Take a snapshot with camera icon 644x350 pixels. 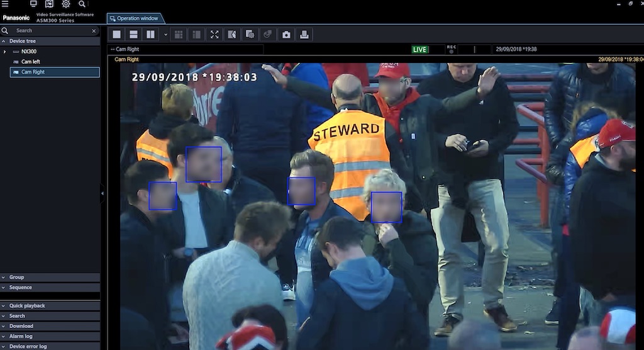click(x=286, y=34)
